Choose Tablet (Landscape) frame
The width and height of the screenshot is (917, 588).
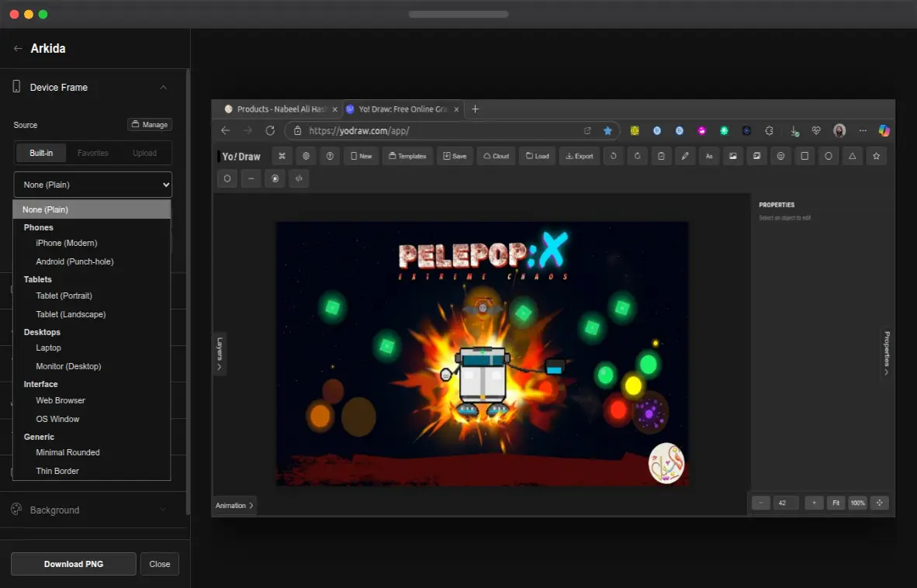point(92,314)
